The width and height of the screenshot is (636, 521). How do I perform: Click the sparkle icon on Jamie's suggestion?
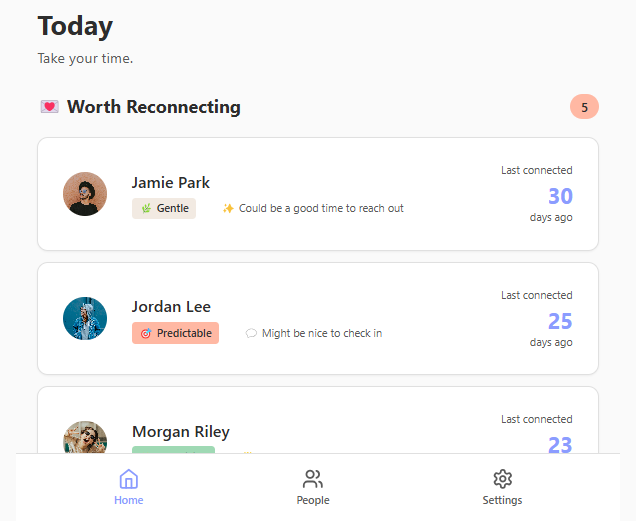pyautogui.click(x=228, y=208)
